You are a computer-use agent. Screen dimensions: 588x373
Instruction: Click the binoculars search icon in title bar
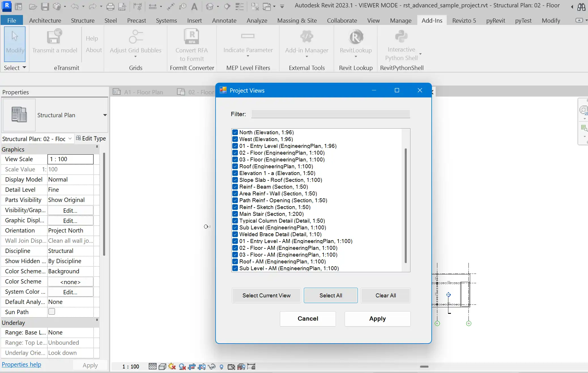tap(581, 7)
